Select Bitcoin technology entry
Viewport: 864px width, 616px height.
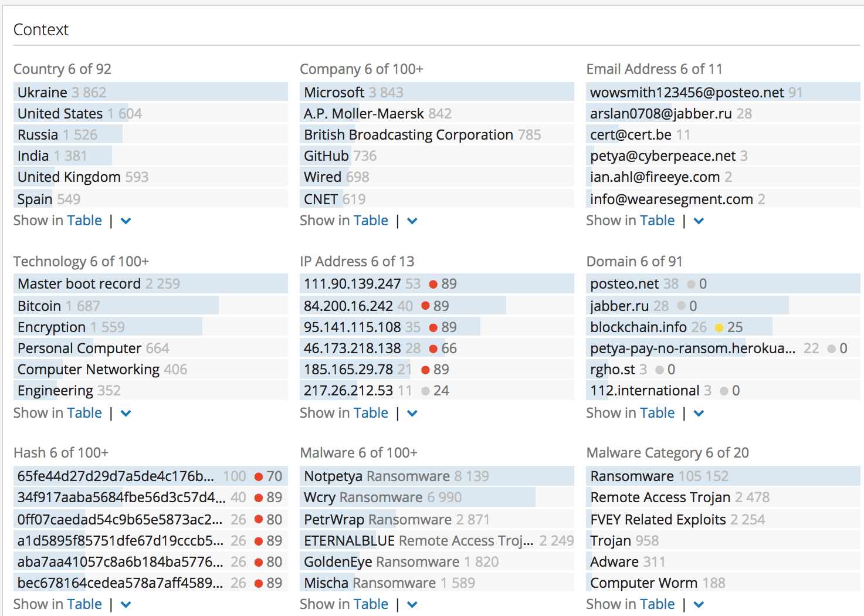click(x=151, y=306)
